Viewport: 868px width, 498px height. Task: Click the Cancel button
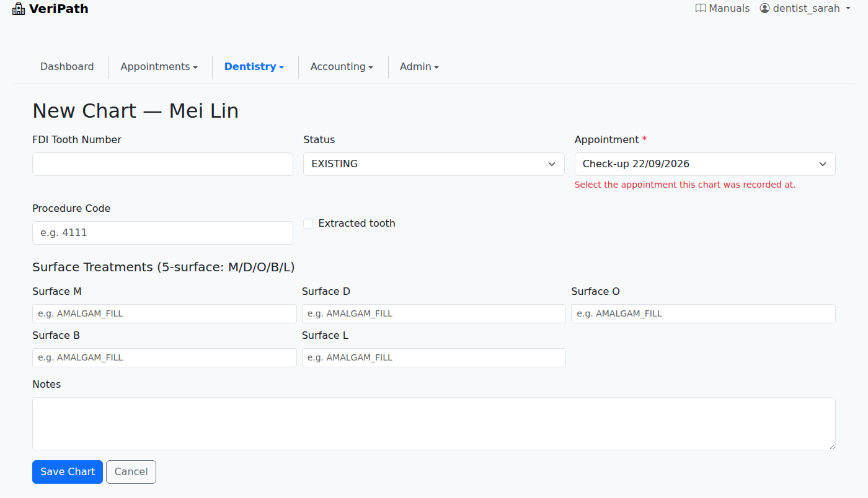coord(131,472)
